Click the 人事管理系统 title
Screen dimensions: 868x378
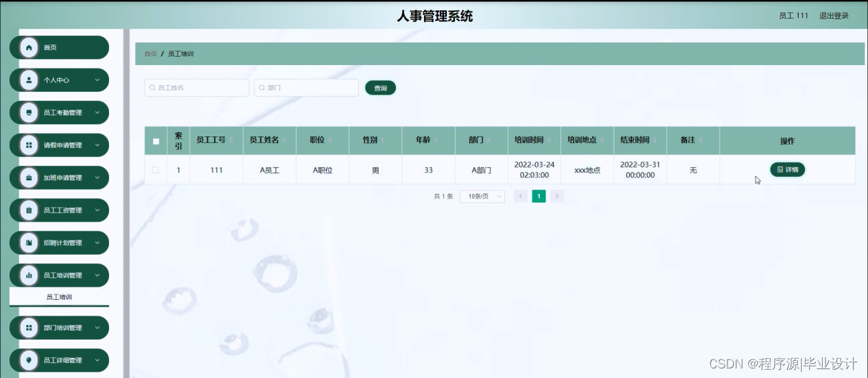435,16
